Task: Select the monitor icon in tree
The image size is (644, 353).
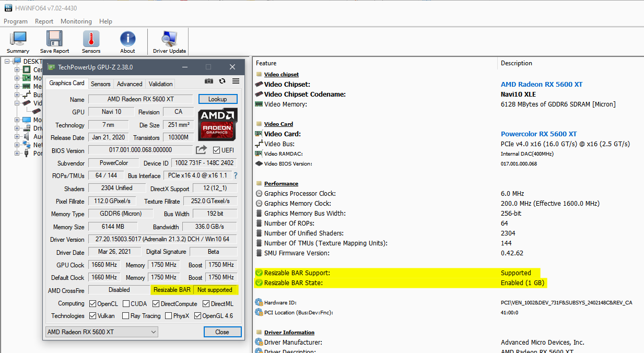Action: (27, 120)
